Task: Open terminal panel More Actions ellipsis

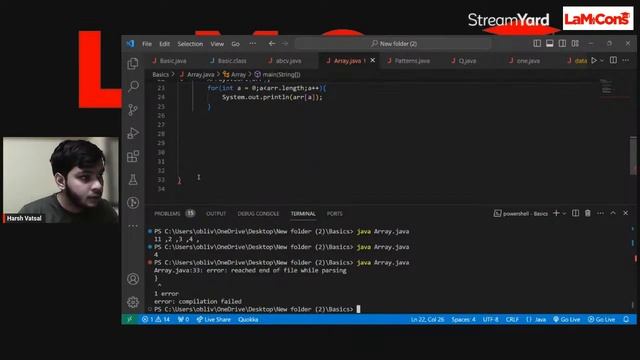Action: pos(600,213)
